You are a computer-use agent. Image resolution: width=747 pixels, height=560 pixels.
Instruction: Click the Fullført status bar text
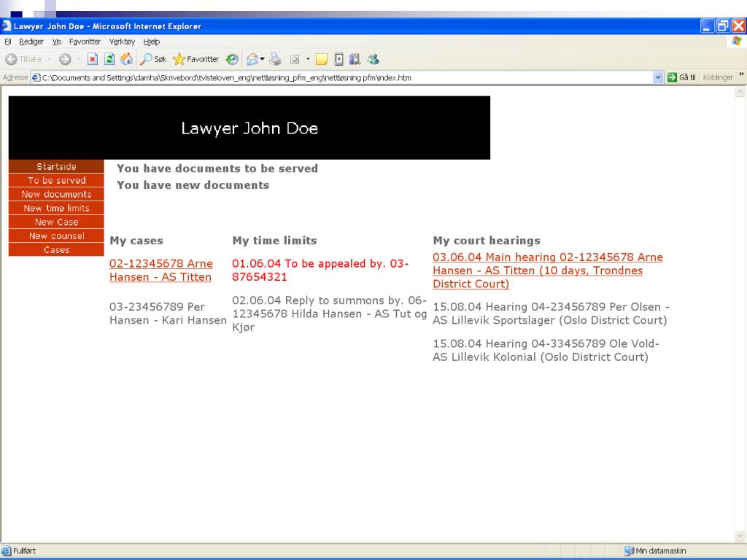24,551
